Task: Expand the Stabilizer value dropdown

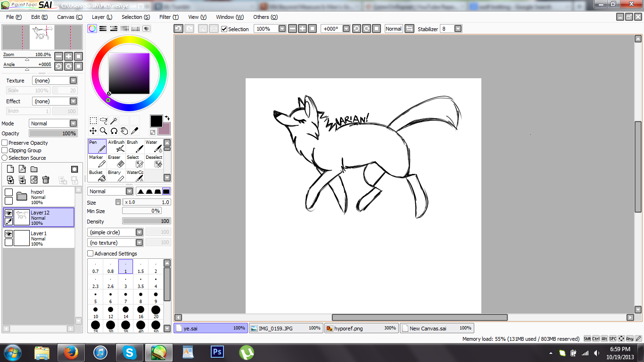Action: [x=457, y=29]
